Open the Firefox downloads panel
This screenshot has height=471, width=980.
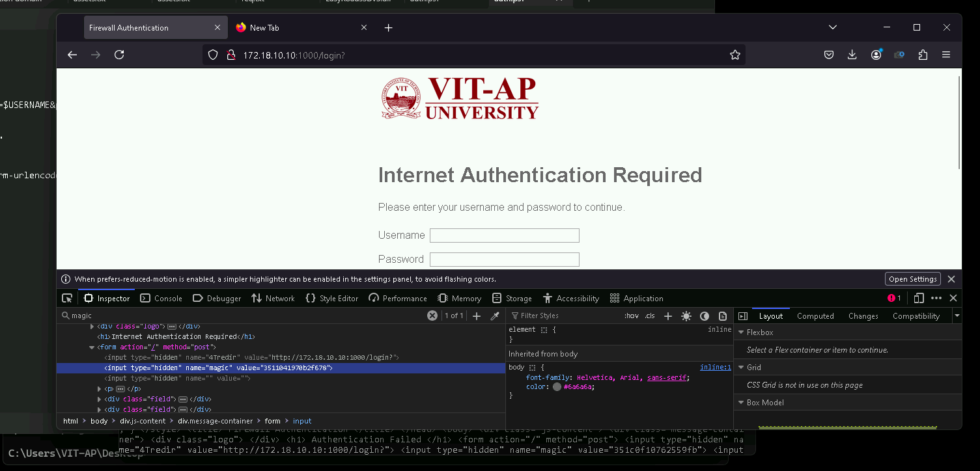(852, 55)
